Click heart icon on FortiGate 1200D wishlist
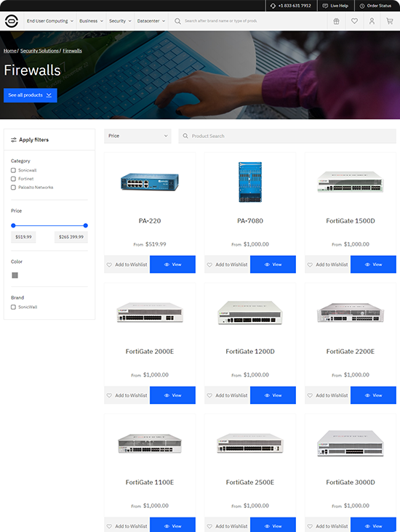The image size is (400, 532). coord(209,395)
